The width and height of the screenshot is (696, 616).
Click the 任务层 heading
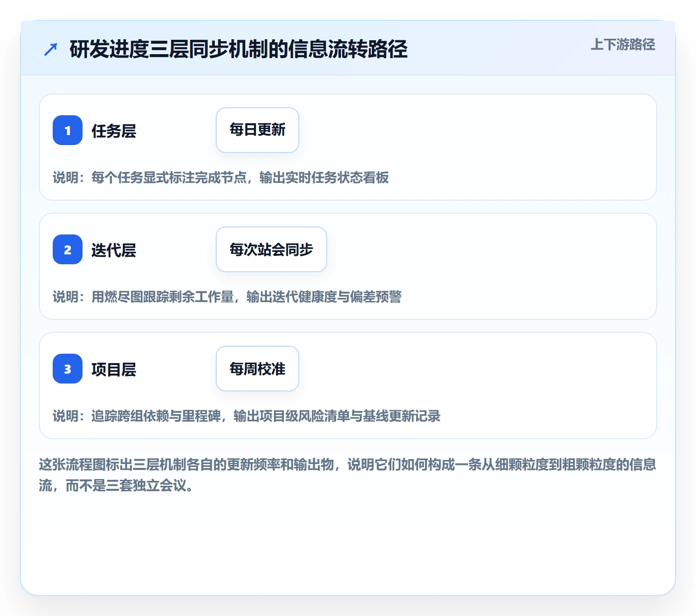[114, 131]
